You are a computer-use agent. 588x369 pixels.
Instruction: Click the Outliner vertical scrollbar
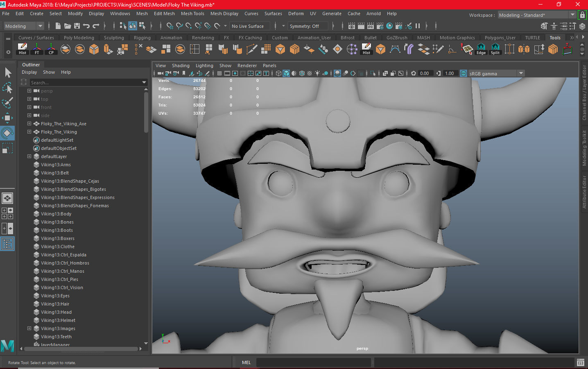[146, 113]
